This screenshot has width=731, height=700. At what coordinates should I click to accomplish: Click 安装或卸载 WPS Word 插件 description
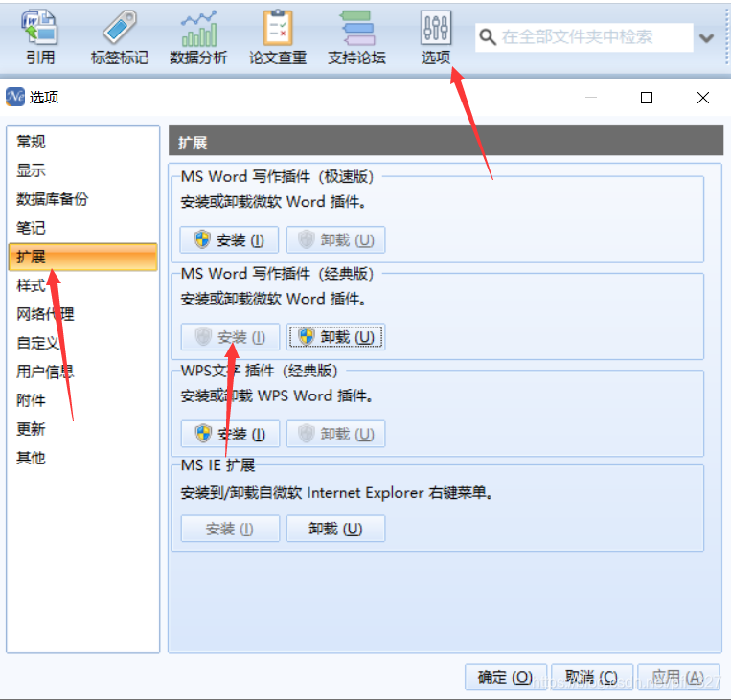(x=277, y=395)
